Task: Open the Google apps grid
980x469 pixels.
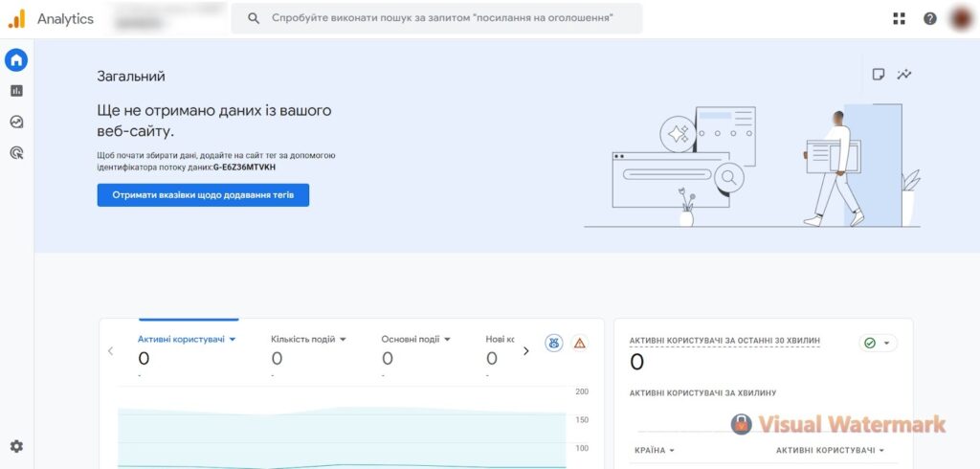Action: (x=899, y=18)
